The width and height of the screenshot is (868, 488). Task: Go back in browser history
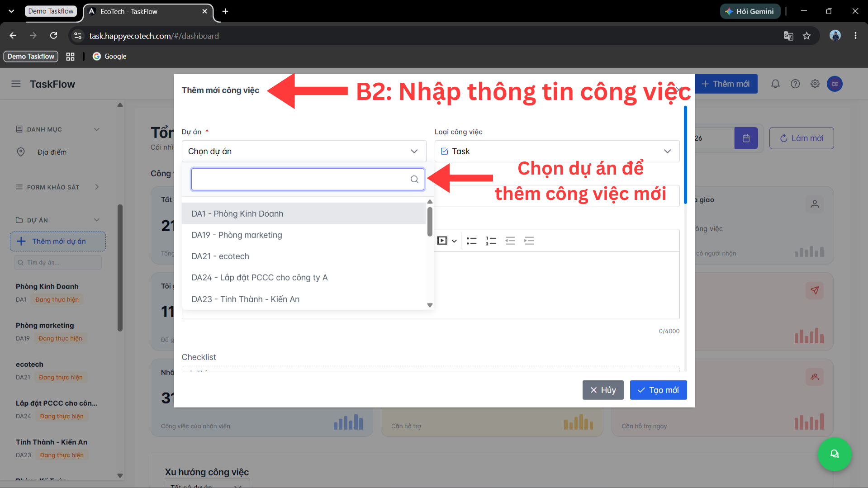click(13, 36)
